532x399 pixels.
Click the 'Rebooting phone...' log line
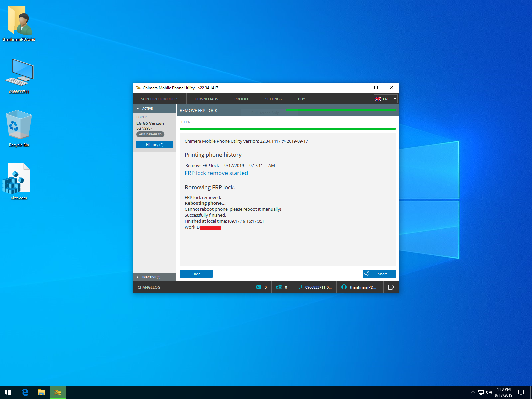click(x=205, y=203)
